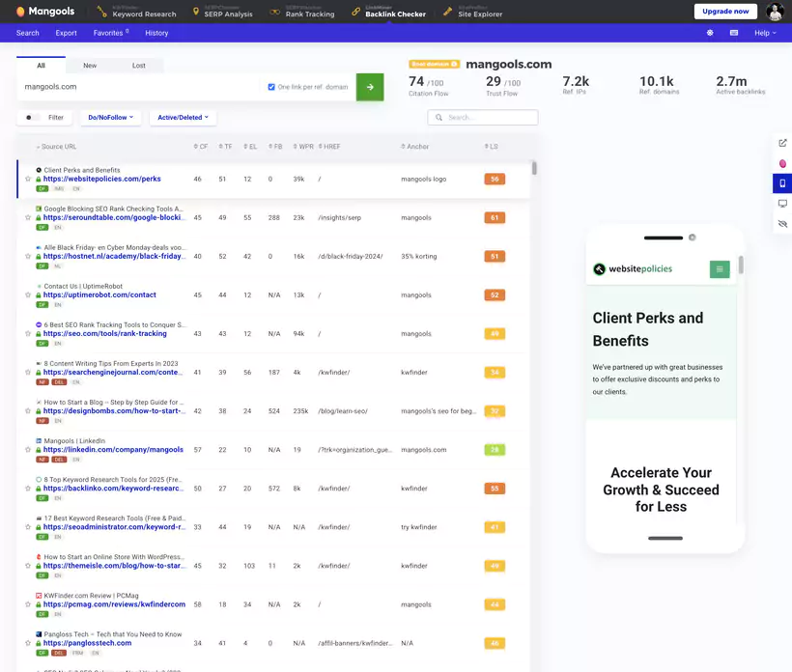This screenshot has width=792, height=672.
Task: Open the preview in a new tab
Action: pyautogui.click(x=781, y=141)
